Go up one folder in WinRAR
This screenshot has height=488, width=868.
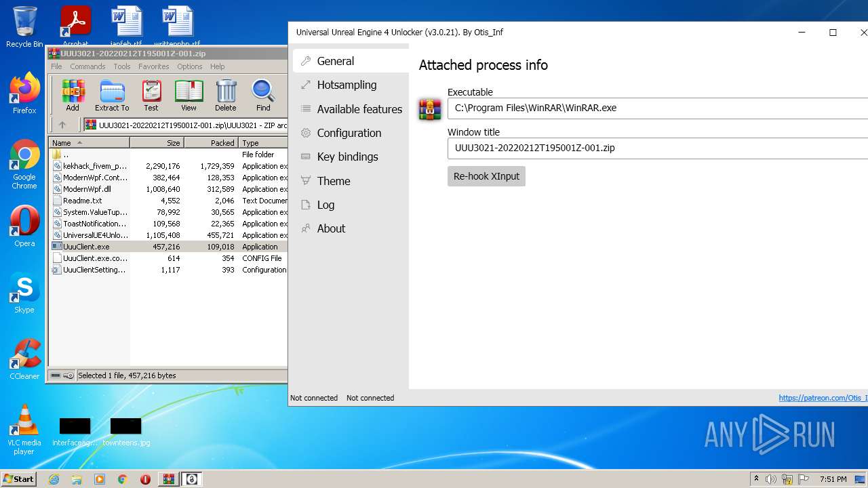pyautogui.click(x=62, y=125)
